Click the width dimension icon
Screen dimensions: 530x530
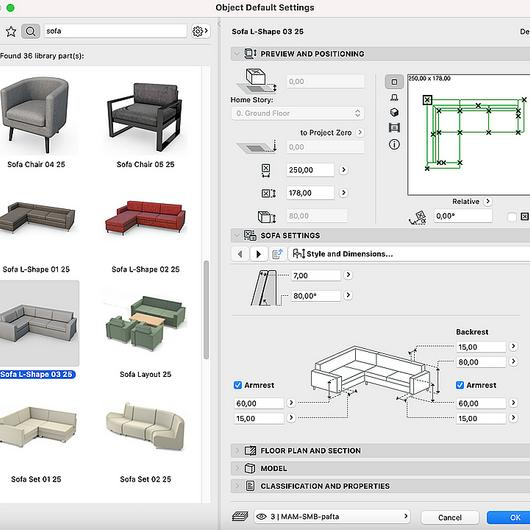[269, 193]
